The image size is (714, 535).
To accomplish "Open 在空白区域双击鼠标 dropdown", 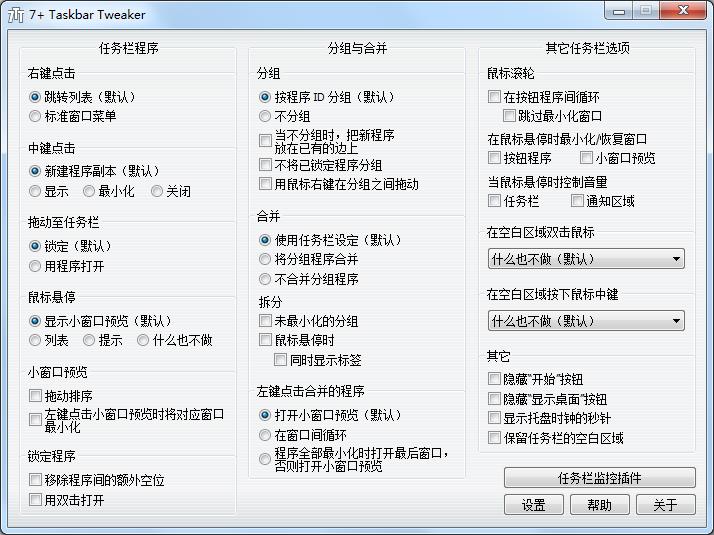I will tap(586, 259).
